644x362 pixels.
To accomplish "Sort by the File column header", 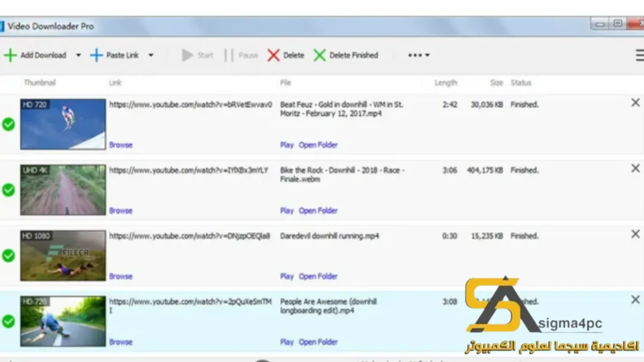I will (286, 83).
